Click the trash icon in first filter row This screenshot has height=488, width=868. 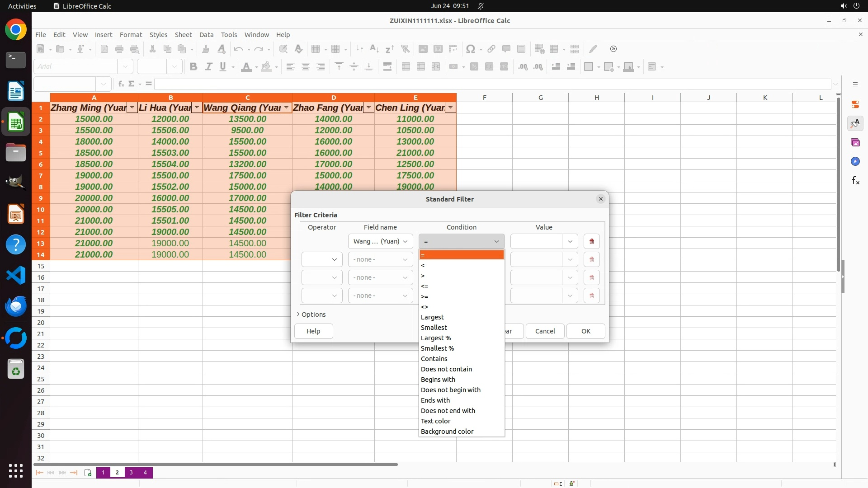pyautogui.click(x=591, y=241)
